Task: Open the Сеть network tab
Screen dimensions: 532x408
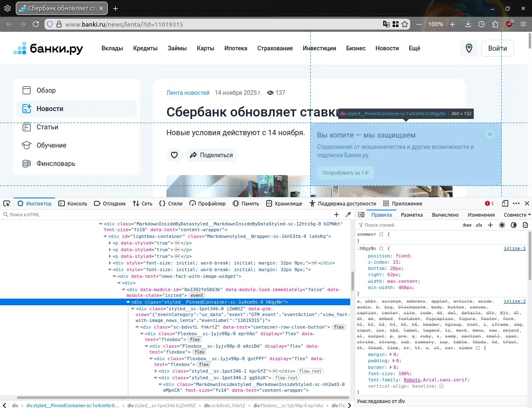Action: coord(143,203)
